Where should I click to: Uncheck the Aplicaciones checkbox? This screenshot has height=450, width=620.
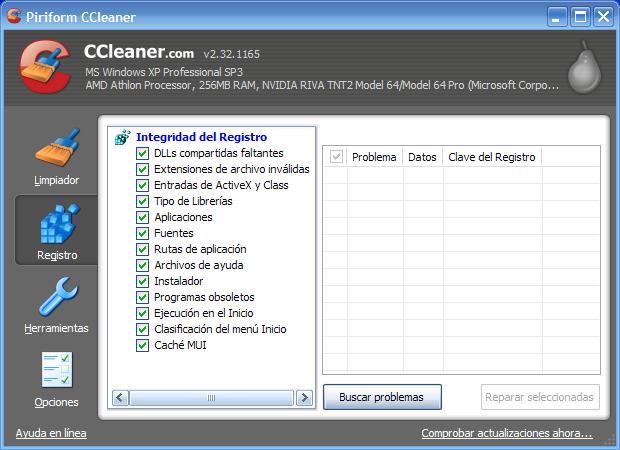point(142,217)
